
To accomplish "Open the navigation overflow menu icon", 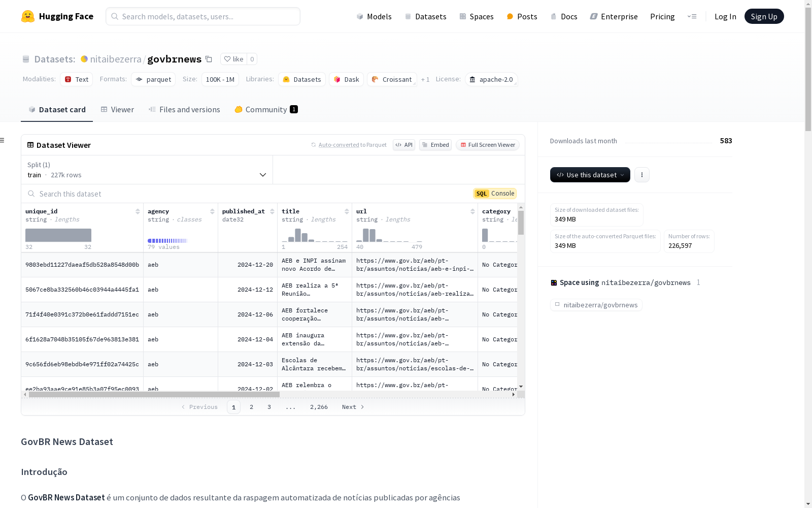I will tap(692, 16).
